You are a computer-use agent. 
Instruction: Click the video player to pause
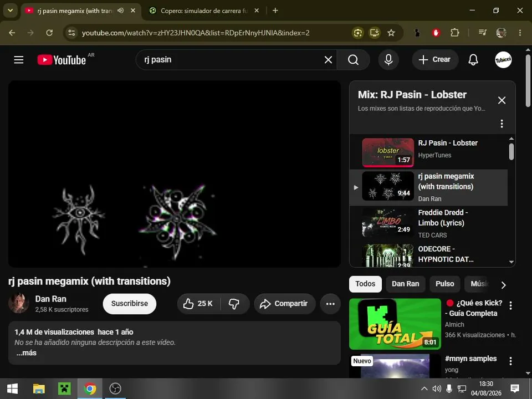click(175, 173)
